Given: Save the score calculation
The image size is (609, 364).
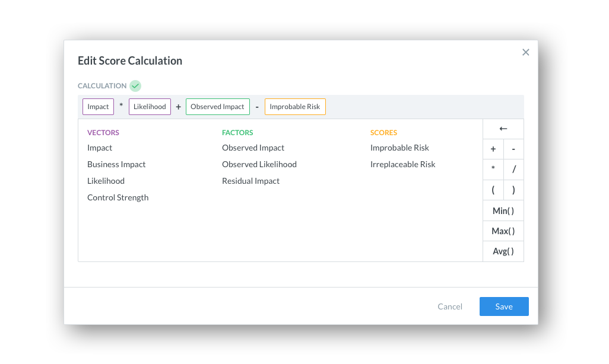Looking at the screenshot, I should tap(504, 306).
